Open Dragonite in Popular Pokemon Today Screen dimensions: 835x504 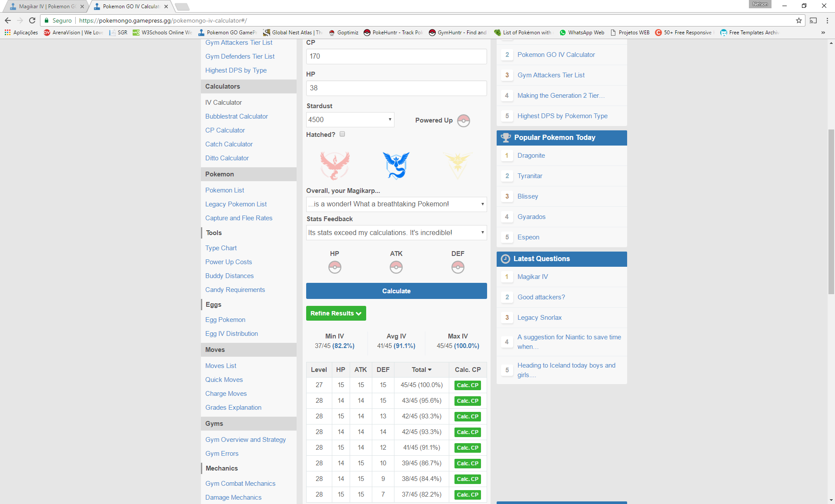pos(531,156)
